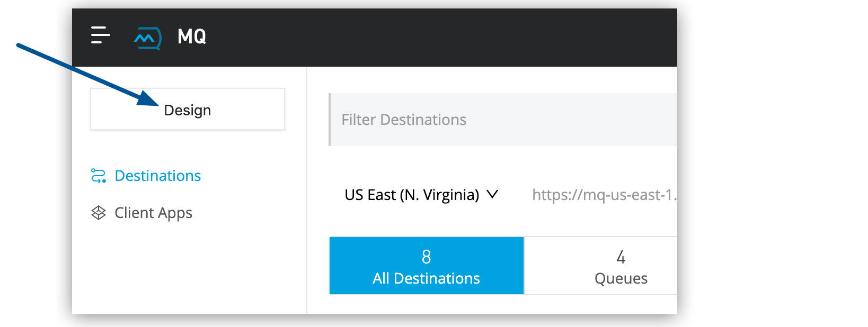
Task: Click the "4" count above Queues
Action: click(x=621, y=257)
